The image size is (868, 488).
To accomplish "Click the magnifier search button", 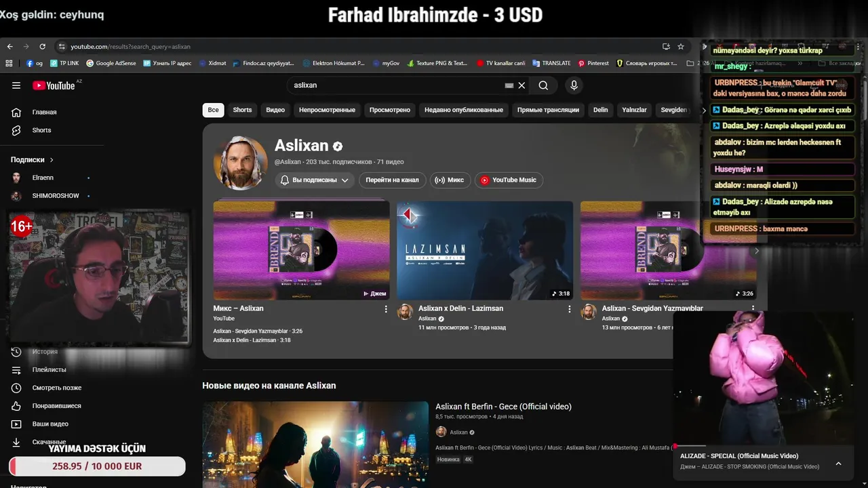I will (x=543, y=85).
